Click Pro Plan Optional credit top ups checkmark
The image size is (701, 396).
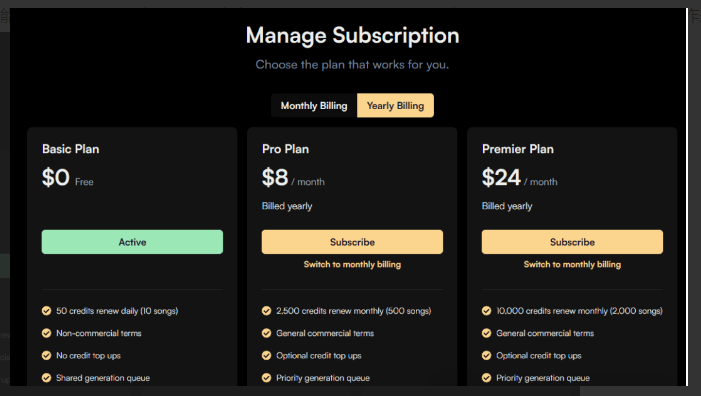266,355
